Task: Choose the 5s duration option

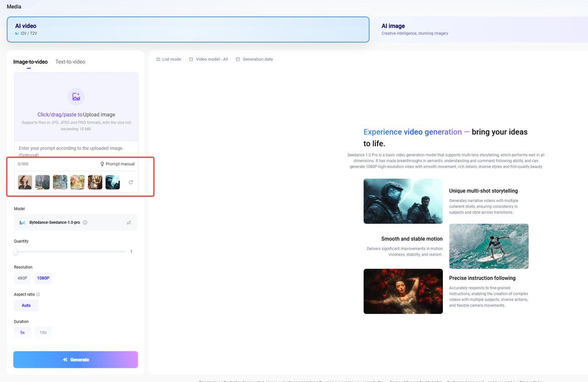Action: (23, 332)
